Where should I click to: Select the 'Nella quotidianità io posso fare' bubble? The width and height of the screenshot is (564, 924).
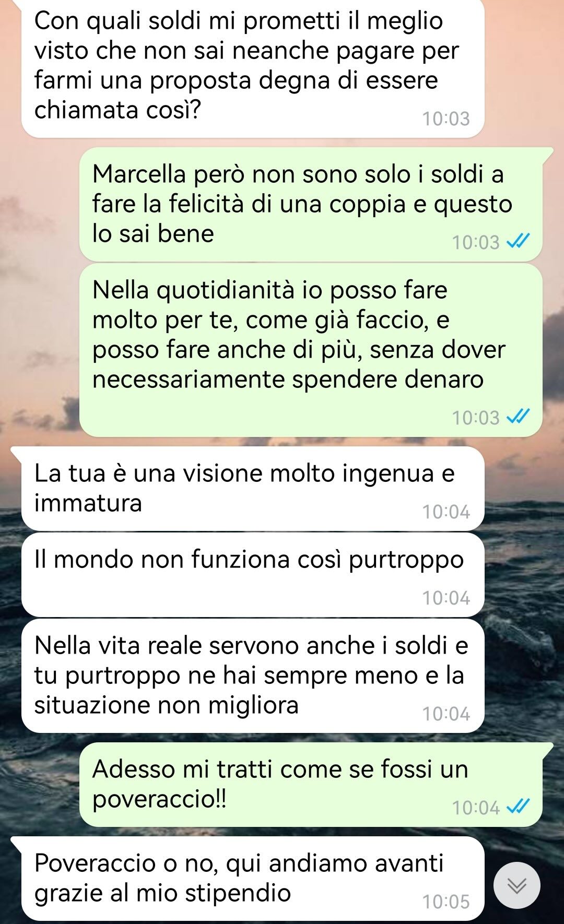[311, 350]
